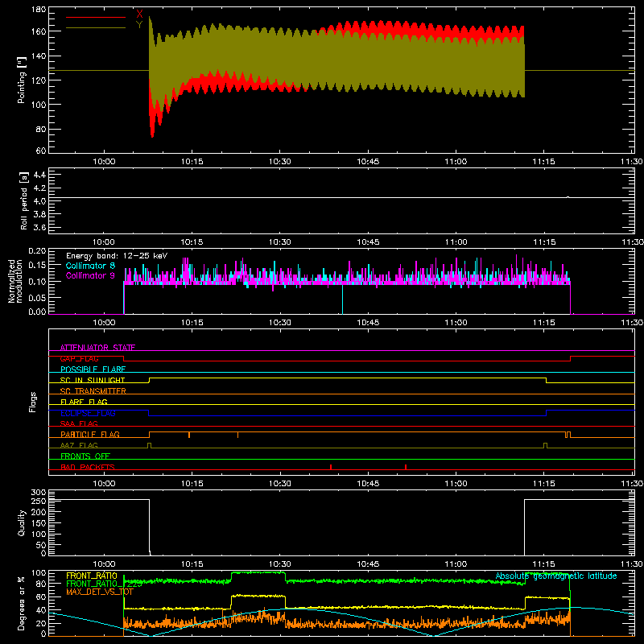Click the olive Y legend line sample
The height and width of the screenshot is (644, 644).
[x=96, y=28]
